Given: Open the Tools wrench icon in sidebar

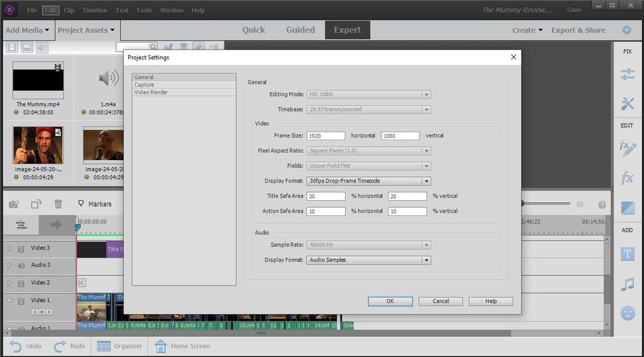Looking at the screenshot, I should 627,103.
